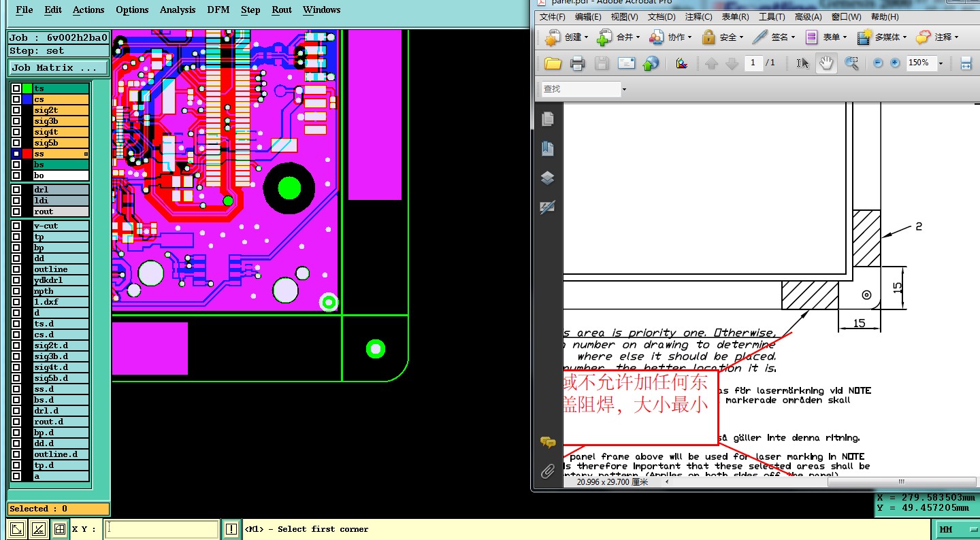Screen dimensions: 980x540
Task: Open signatures panel icon in Acrobat sidebar
Action: [548, 207]
